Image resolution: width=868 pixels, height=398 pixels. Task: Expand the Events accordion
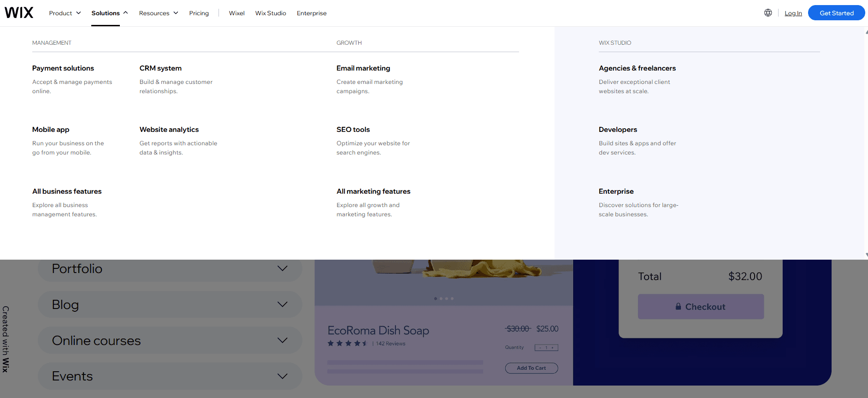(x=170, y=376)
